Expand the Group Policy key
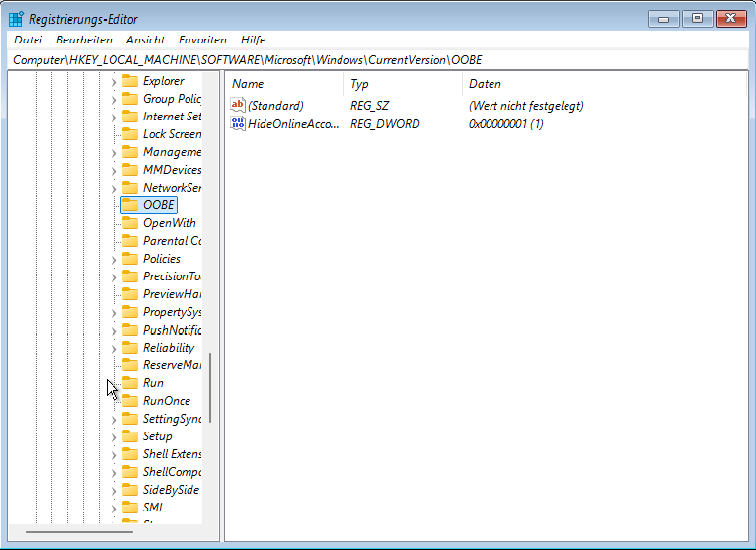 [x=113, y=100]
